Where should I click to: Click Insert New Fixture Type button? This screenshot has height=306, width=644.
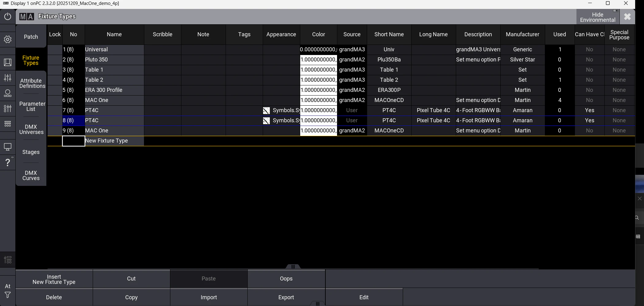click(54, 279)
